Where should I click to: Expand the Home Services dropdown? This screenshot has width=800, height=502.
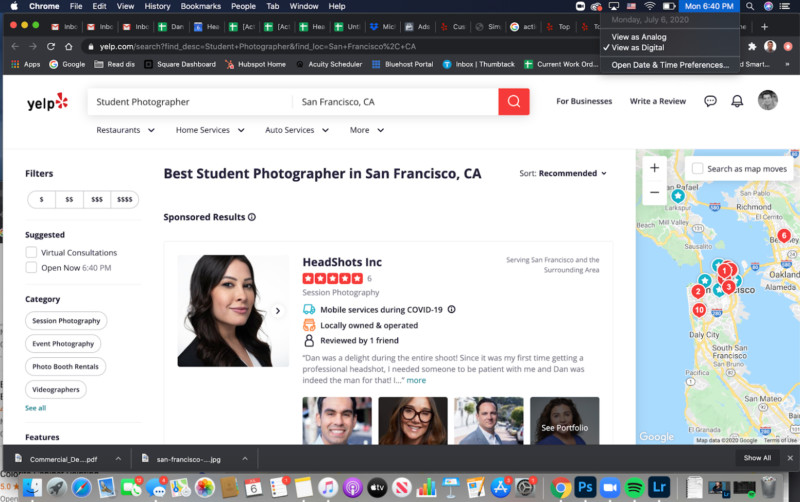click(208, 130)
